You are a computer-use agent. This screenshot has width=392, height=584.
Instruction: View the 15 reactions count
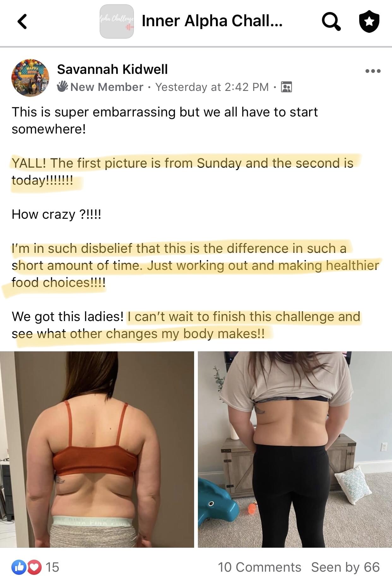[x=52, y=567]
